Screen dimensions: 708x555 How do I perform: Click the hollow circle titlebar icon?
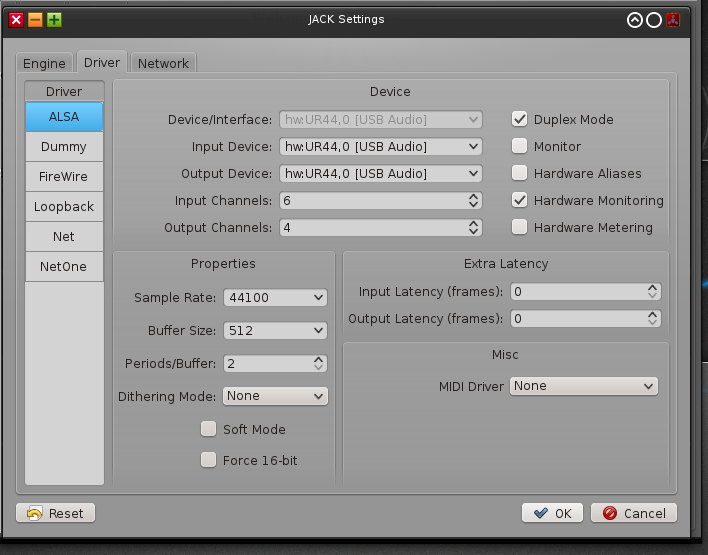(x=654, y=19)
